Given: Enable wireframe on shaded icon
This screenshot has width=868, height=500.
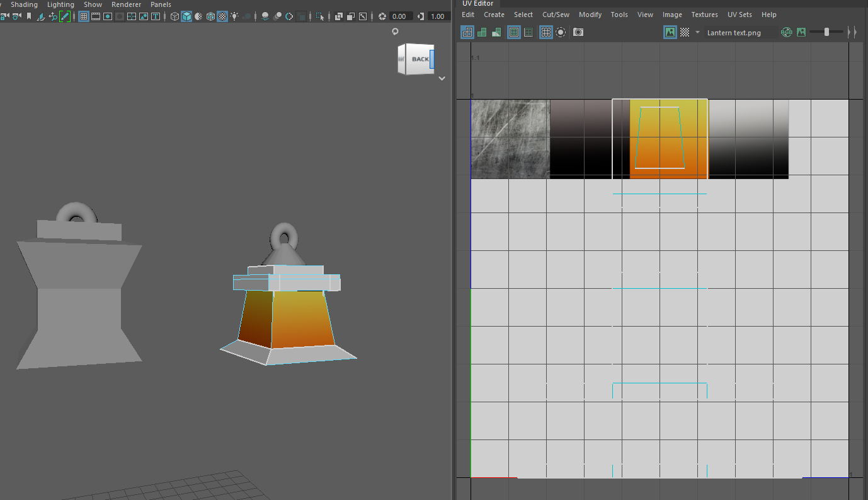Looking at the screenshot, I should (x=210, y=16).
